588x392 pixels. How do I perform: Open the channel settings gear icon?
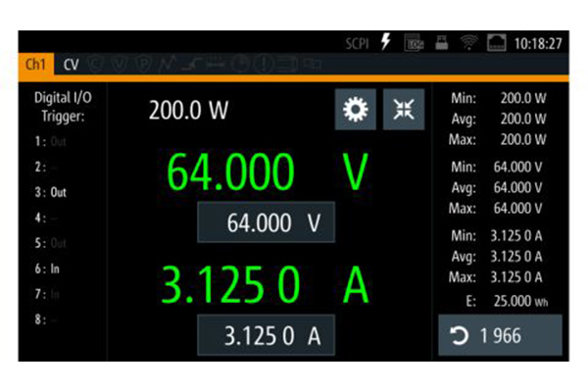(355, 110)
